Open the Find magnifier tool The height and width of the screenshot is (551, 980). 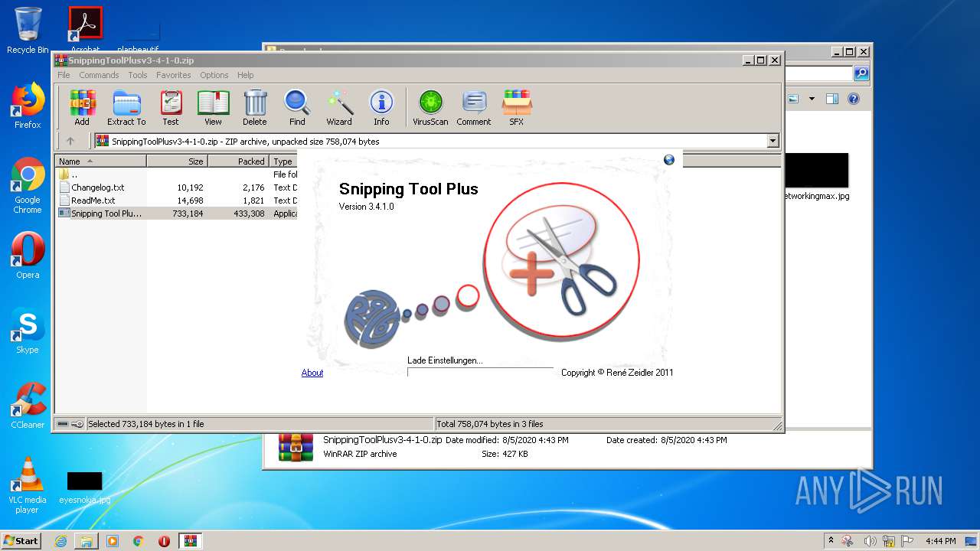[x=297, y=107]
